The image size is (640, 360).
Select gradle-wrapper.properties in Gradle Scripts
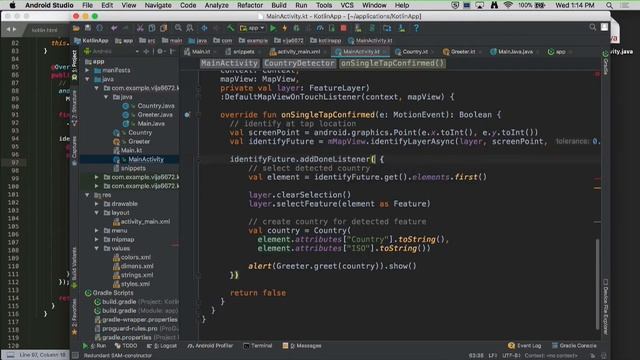pos(140,320)
